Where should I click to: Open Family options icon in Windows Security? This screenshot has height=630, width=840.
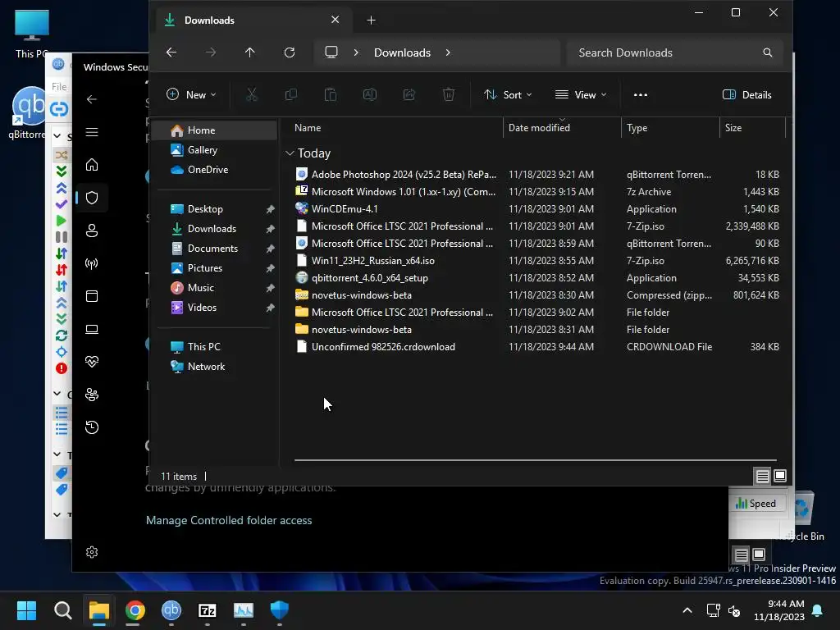[92, 395]
